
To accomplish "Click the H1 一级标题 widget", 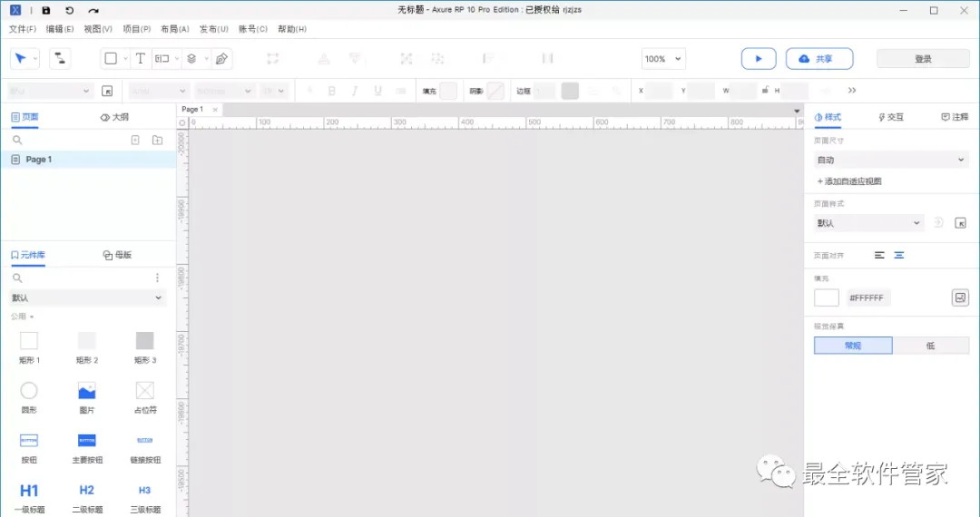I will click(29, 498).
